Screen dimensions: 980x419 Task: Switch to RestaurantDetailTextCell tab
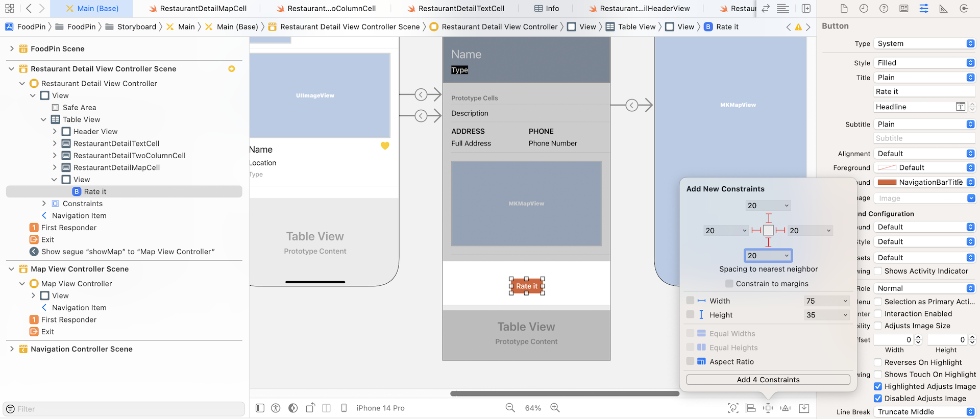click(456, 9)
